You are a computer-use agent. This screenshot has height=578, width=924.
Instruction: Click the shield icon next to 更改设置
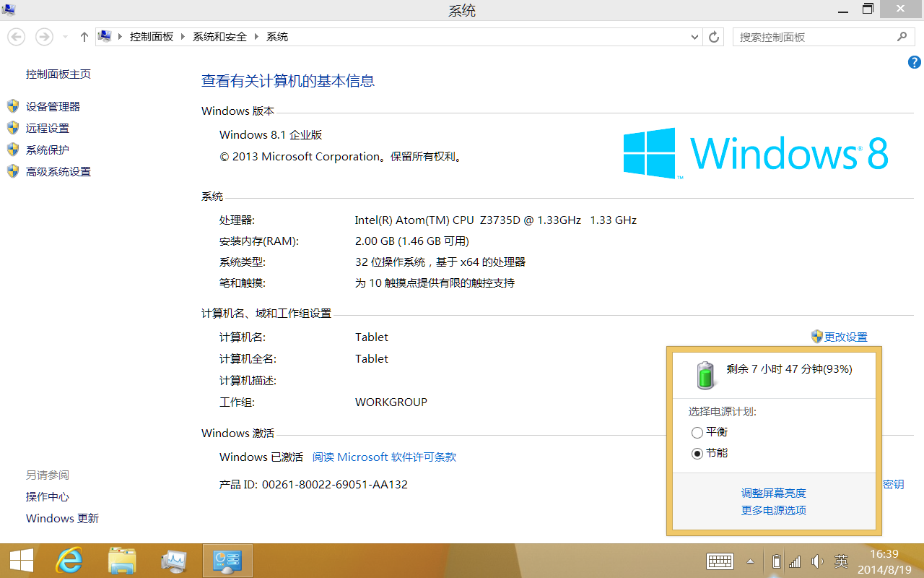pos(817,337)
